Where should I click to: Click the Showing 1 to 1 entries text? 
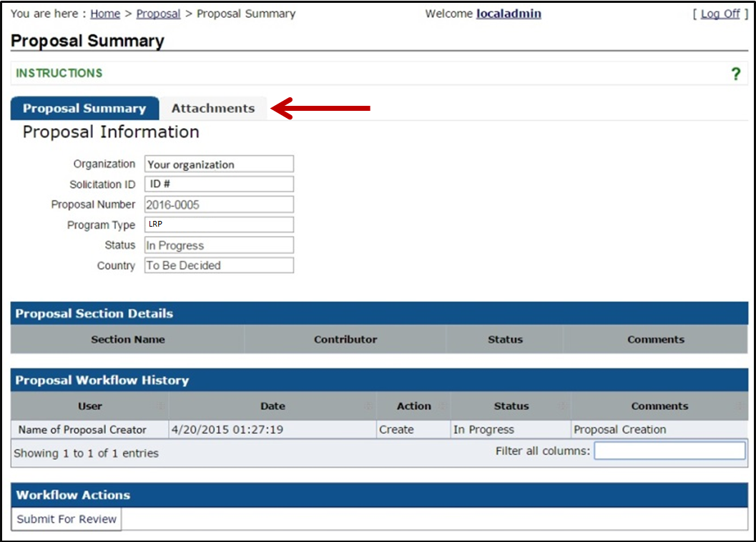point(87,453)
